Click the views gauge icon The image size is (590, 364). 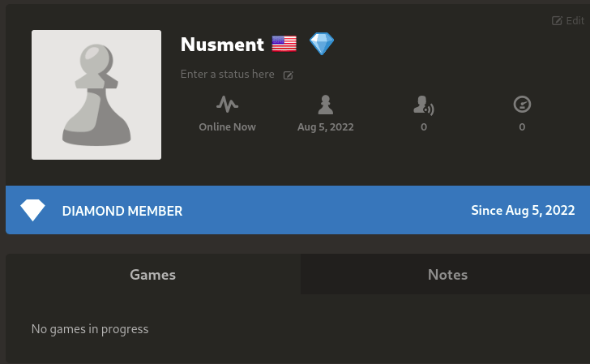(x=522, y=105)
